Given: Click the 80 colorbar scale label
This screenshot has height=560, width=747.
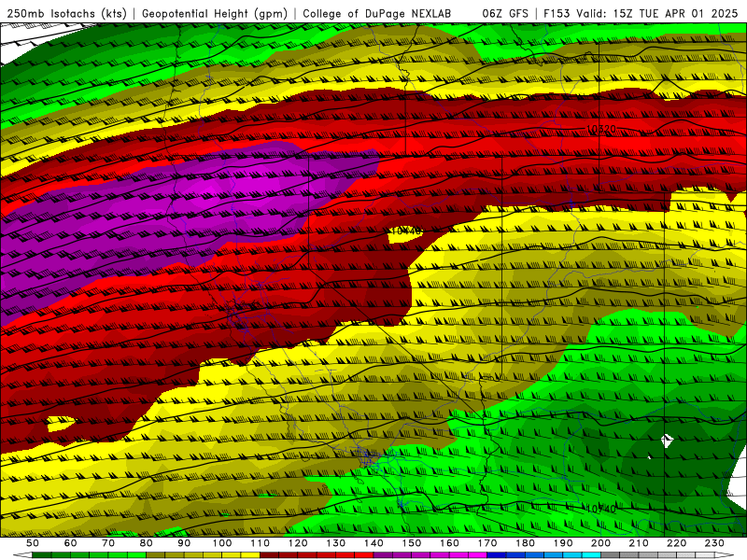Looking at the screenshot, I should pyautogui.click(x=146, y=543).
